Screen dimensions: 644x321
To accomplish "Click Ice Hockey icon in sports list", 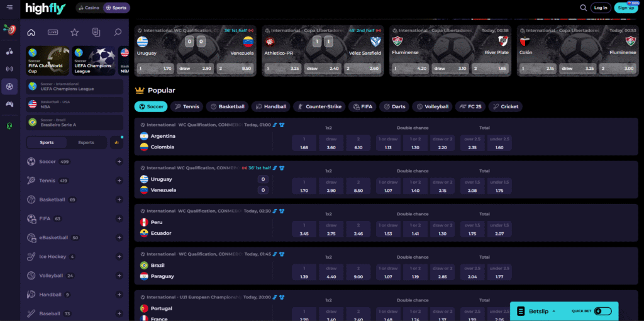I will click(31, 256).
